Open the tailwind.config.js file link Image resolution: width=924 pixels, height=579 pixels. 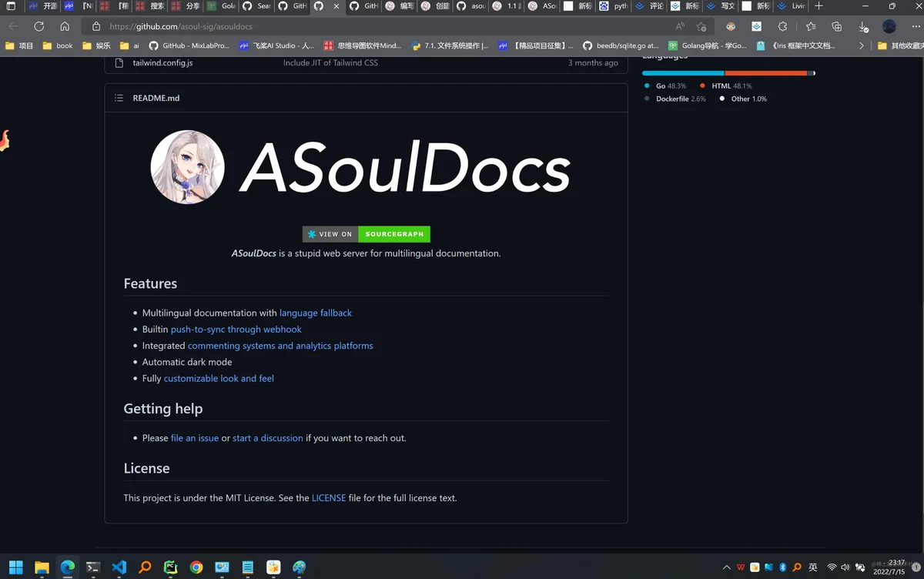click(x=162, y=63)
